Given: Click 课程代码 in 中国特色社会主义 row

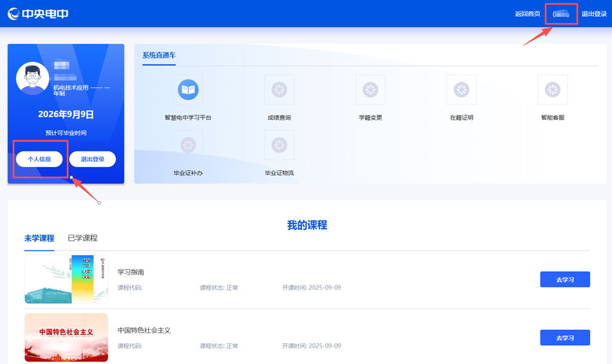Looking at the screenshot, I should click(x=130, y=346).
